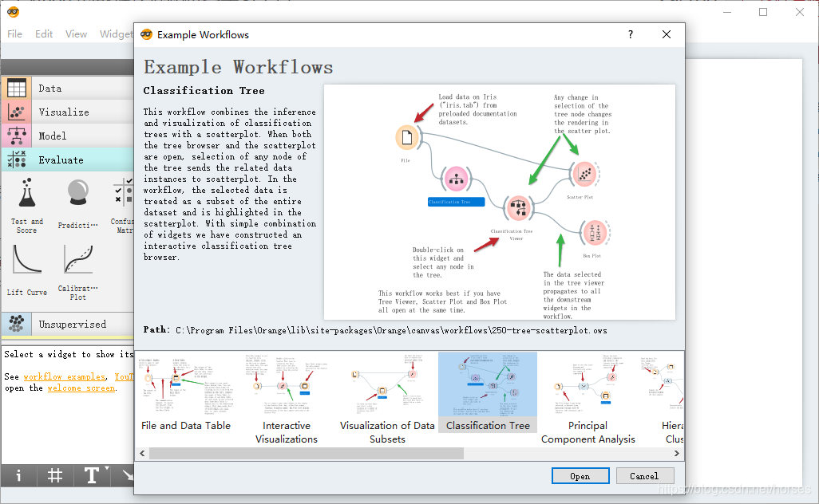This screenshot has width=819, height=504.
Task: Click the Cancel button in dialog
Action: click(x=644, y=476)
